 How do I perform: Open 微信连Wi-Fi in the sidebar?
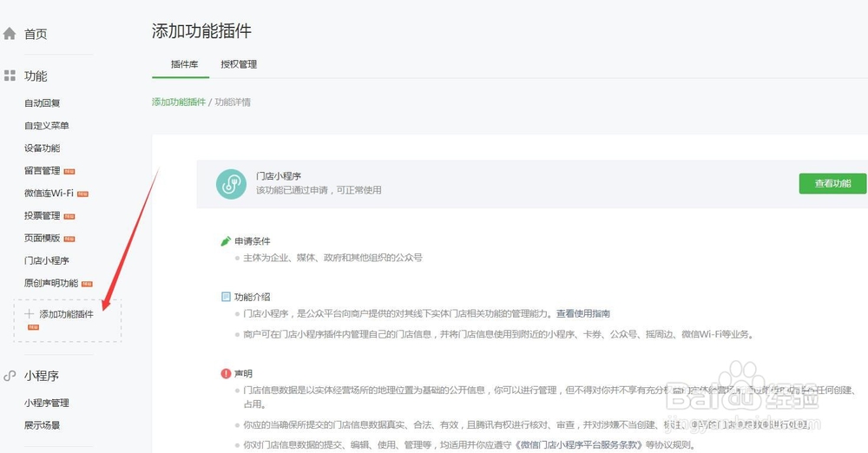click(x=49, y=194)
